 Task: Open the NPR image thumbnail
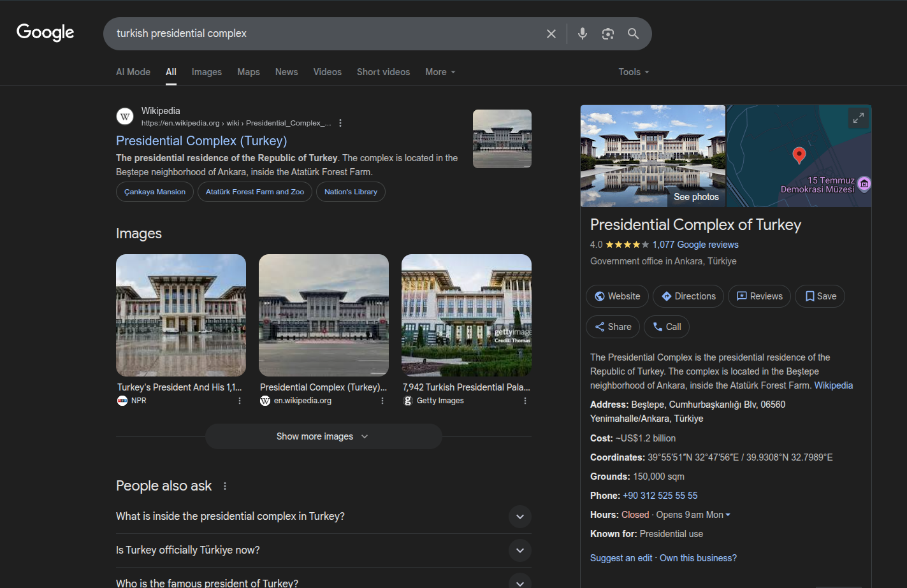coord(181,315)
